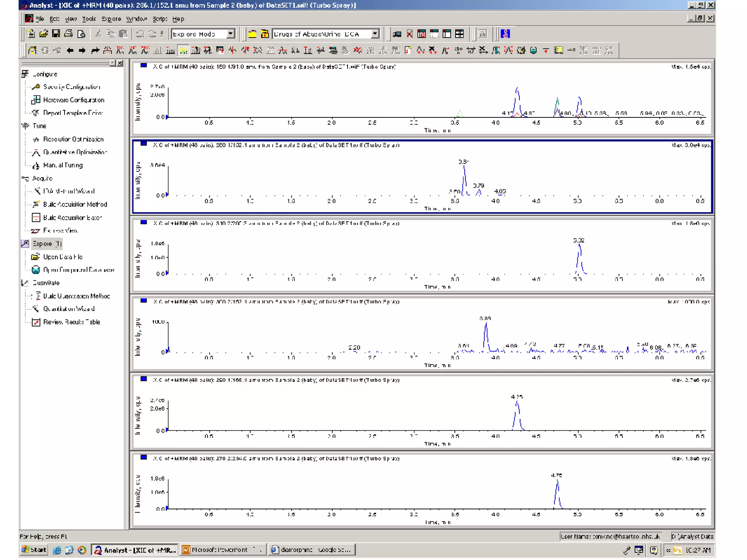Image resolution: width=747 pixels, height=560 pixels.
Task: Click the Hardware Configuration icon in sidebar
Action: click(x=36, y=100)
